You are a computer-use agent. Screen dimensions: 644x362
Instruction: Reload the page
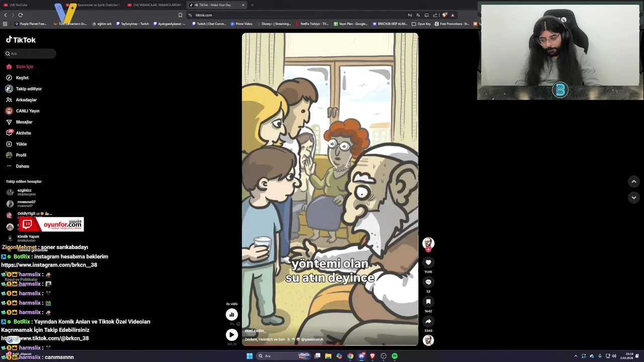[20, 15]
